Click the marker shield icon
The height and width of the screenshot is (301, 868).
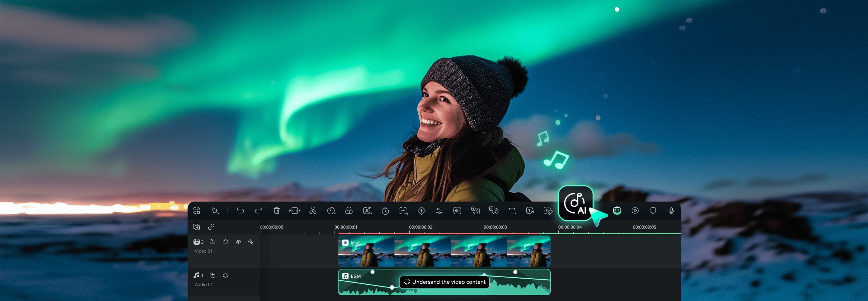(x=653, y=211)
